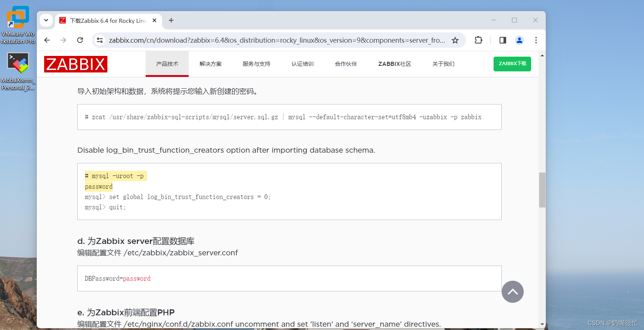Bookmark this page with the star icon
The height and width of the screenshot is (330, 644).
(455, 40)
